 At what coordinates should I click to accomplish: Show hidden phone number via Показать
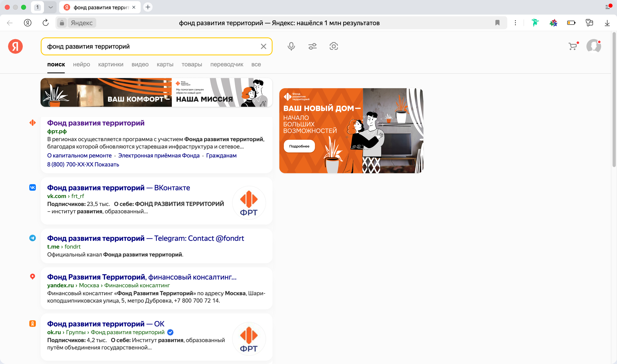(x=107, y=165)
